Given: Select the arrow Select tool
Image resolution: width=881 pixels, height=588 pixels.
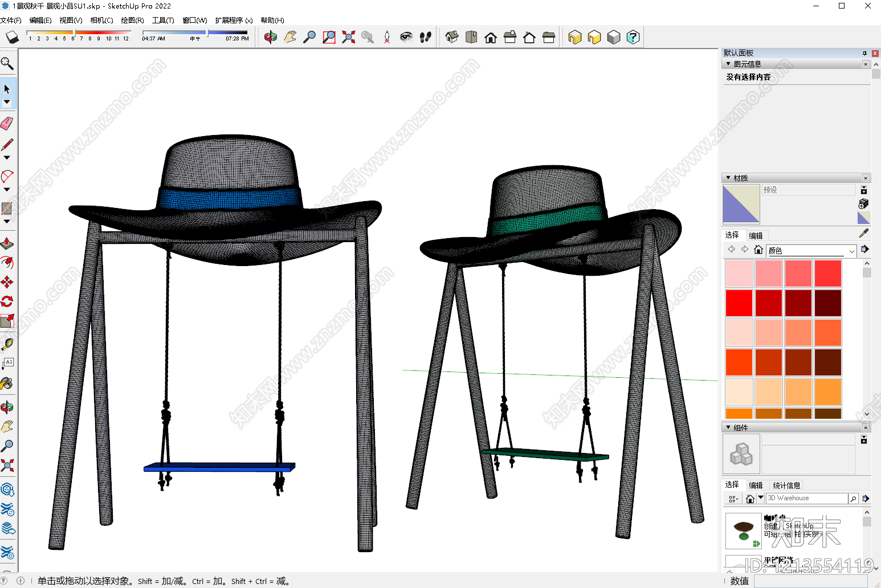Looking at the screenshot, I should (x=7, y=89).
